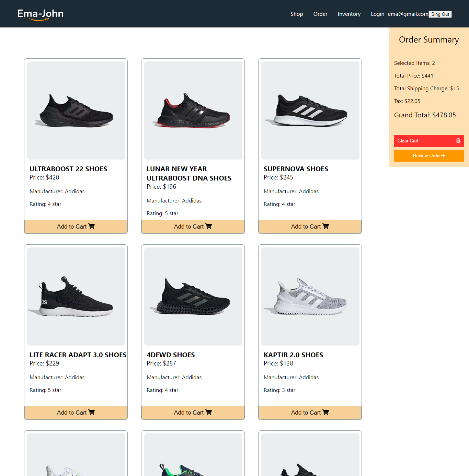Viewport: 469px width, 476px height.
Task: Click the Selected Items: 2 line
Action: 414,63
